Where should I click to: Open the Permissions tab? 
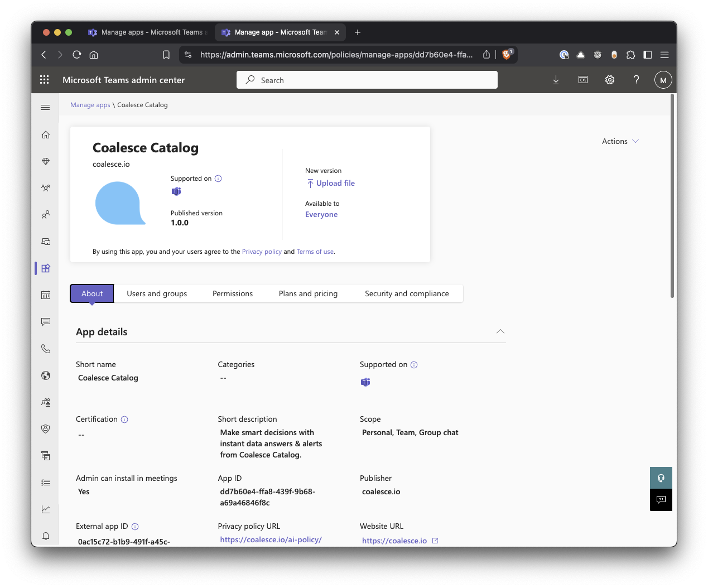233,293
